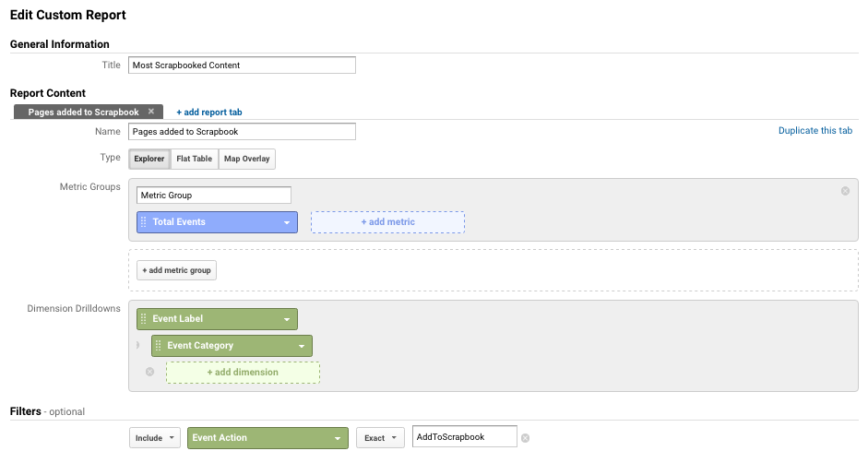Open the Event Category dimension dropdown
Viewport: 868px width, 451px height.
(302, 346)
